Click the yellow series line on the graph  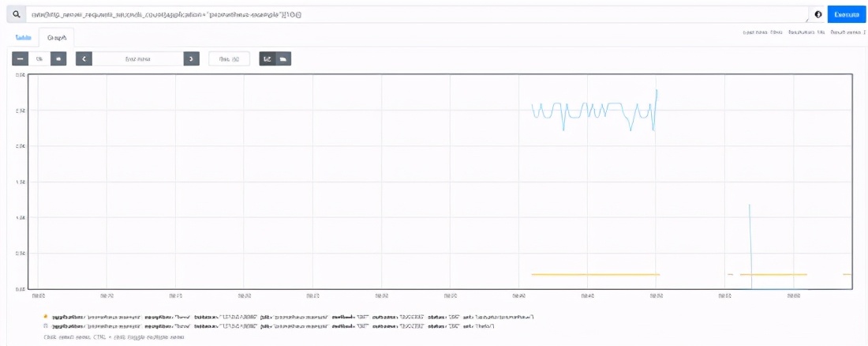[595, 274]
